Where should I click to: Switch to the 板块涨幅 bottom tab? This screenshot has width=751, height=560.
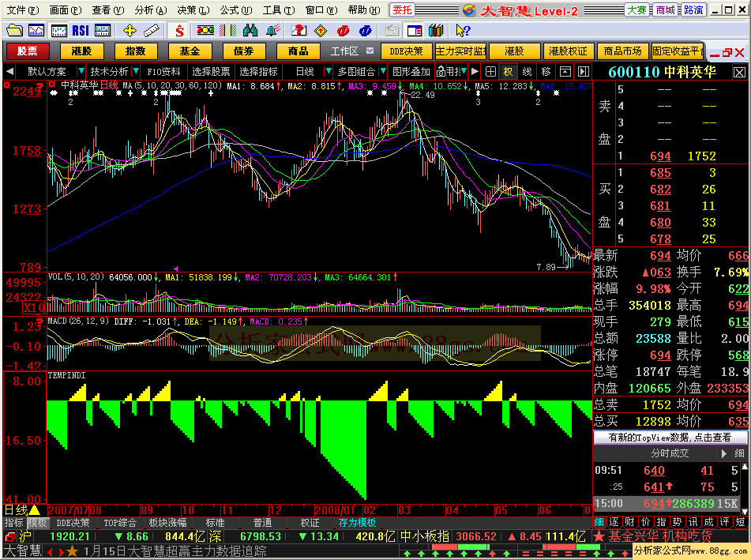pos(167,523)
